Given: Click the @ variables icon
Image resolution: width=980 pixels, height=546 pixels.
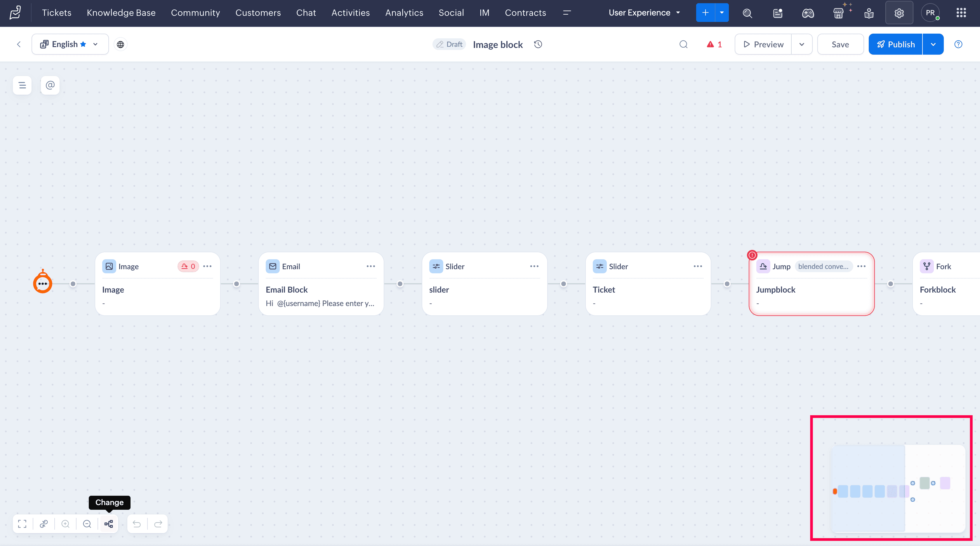Looking at the screenshot, I should (50, 85).
